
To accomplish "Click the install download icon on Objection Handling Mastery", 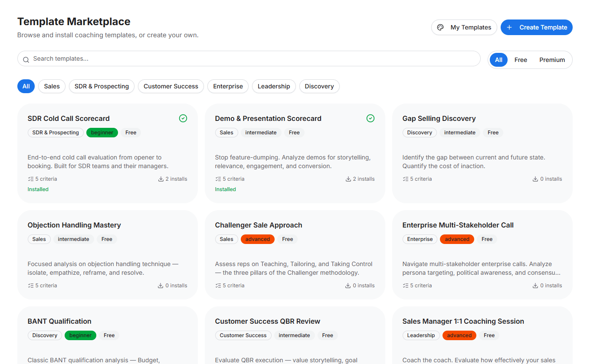I will 161,285.
